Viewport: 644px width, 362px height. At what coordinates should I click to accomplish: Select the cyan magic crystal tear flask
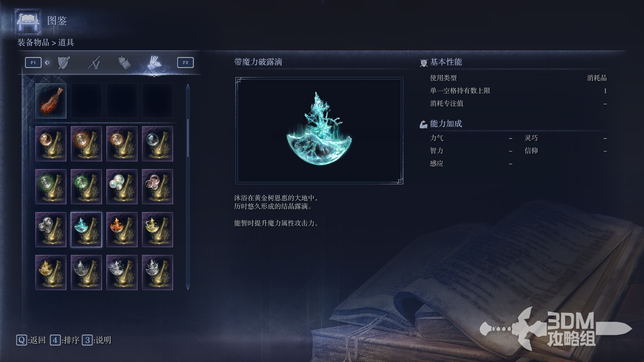click(87, 230)
